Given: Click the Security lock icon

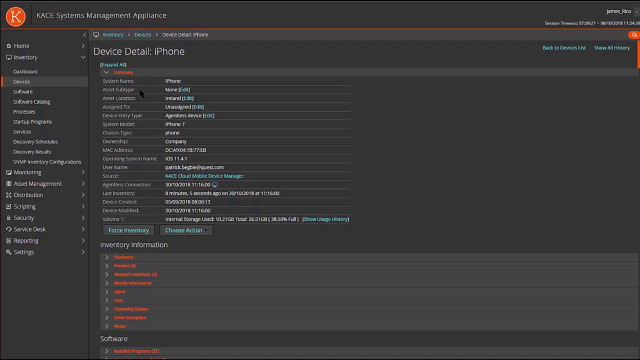Looking at the screenshot, I should (x=9, y=218).
